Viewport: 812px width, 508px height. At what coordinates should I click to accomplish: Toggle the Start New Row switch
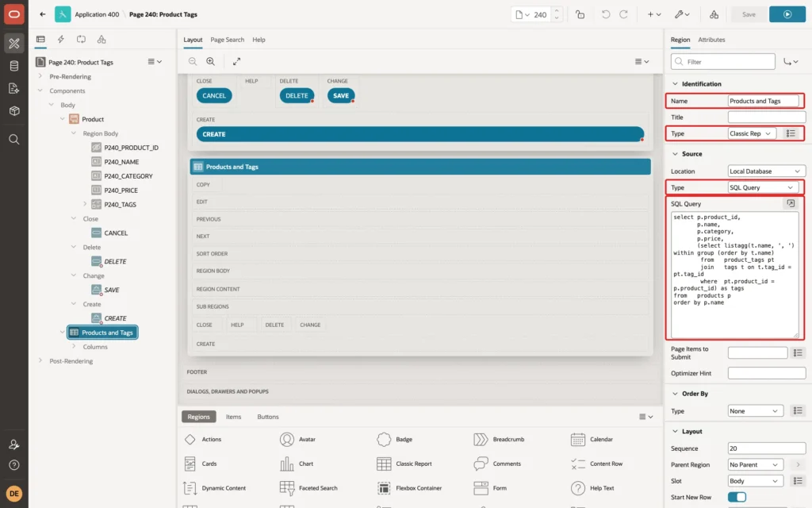click(x=737, y=497)
